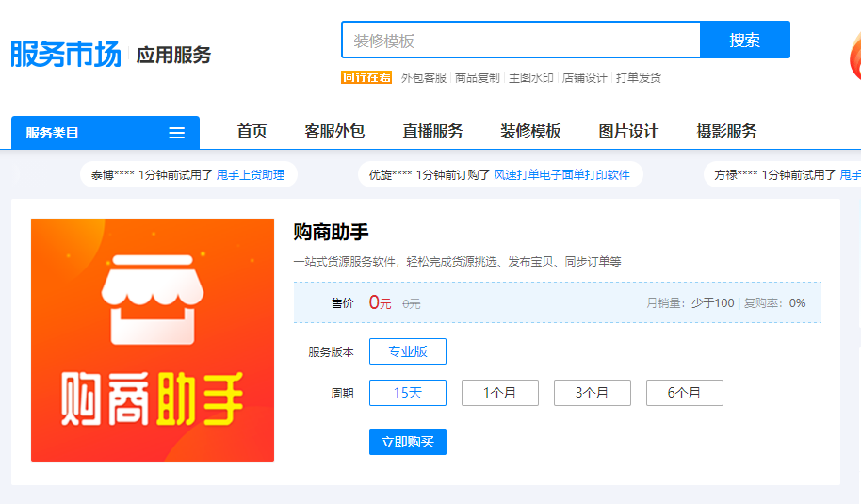Select the 1个月 period option
Image resolution: width=861 pixels, height=504 pixels.
pyautogui.click(x=499, y=393)
